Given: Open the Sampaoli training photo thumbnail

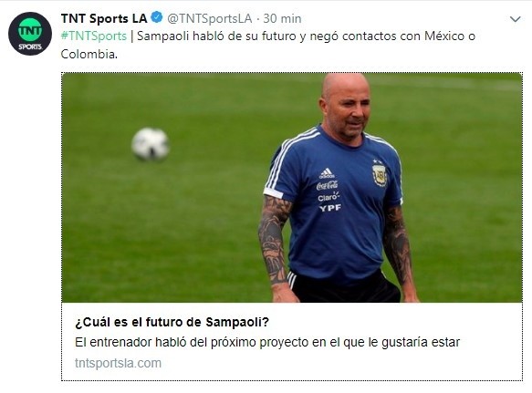Looking at the screenshot, I should (292, 188).
